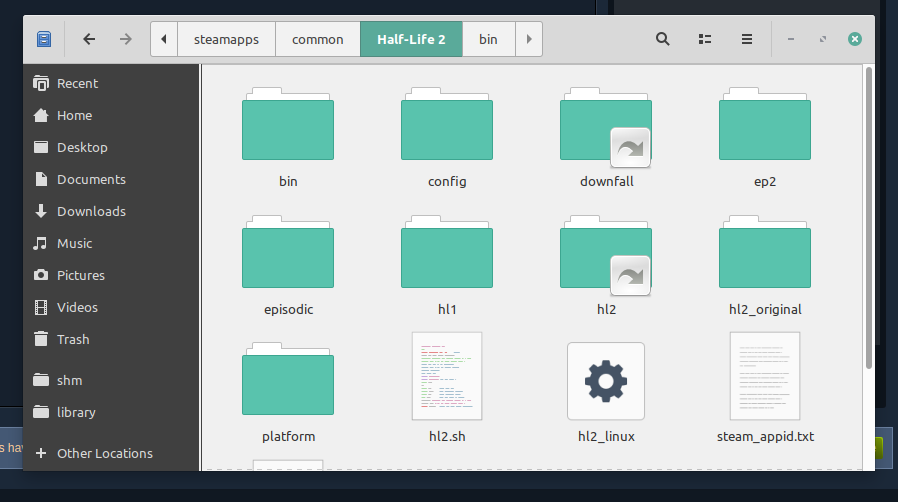This screenshot has height=502, width=898.
Task: Open library bookmark in sidebar
Action: tap(111, 413)
